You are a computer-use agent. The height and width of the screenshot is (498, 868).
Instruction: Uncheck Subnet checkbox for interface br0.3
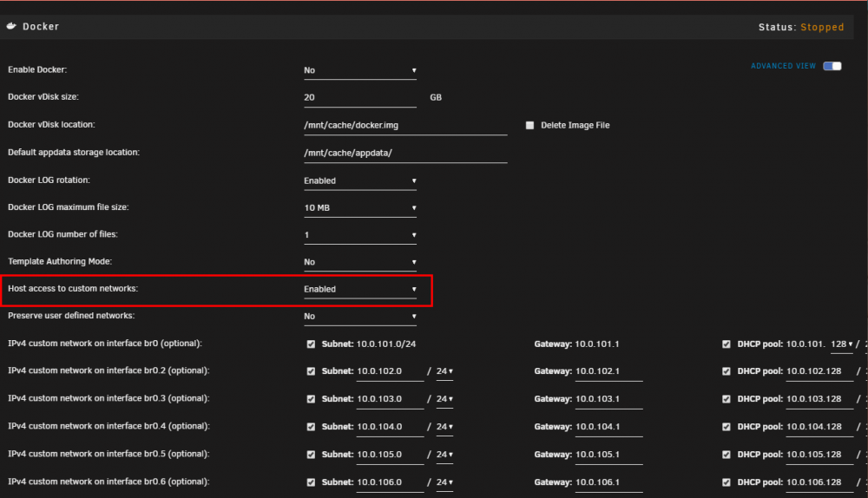pos(311,399)
